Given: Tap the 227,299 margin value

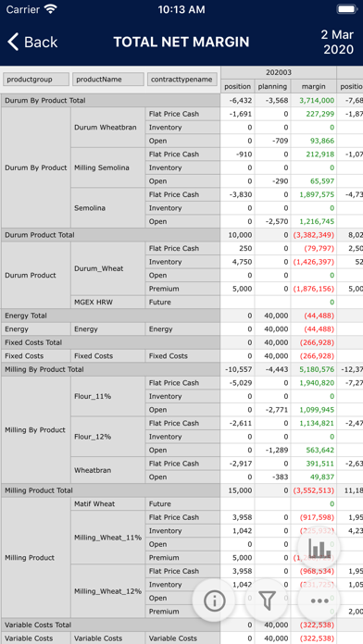Looking at the screenshot, I should pos(319,114).
